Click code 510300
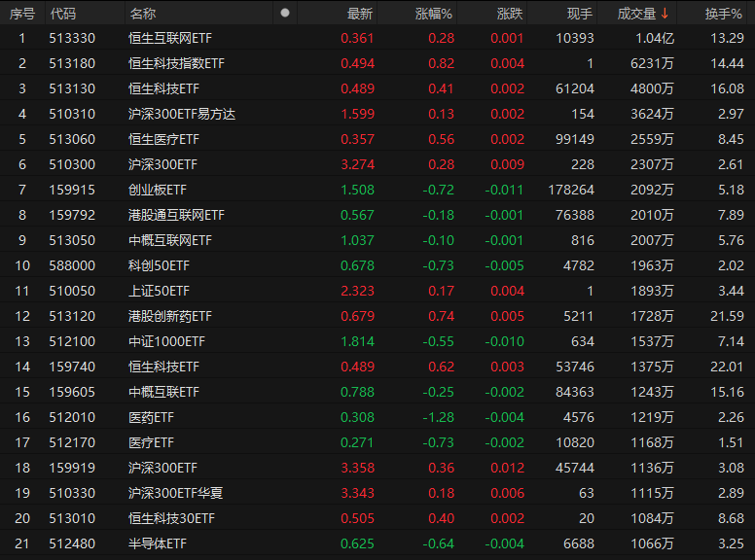The height and width of the screenshot is (560, 755). 72,164
